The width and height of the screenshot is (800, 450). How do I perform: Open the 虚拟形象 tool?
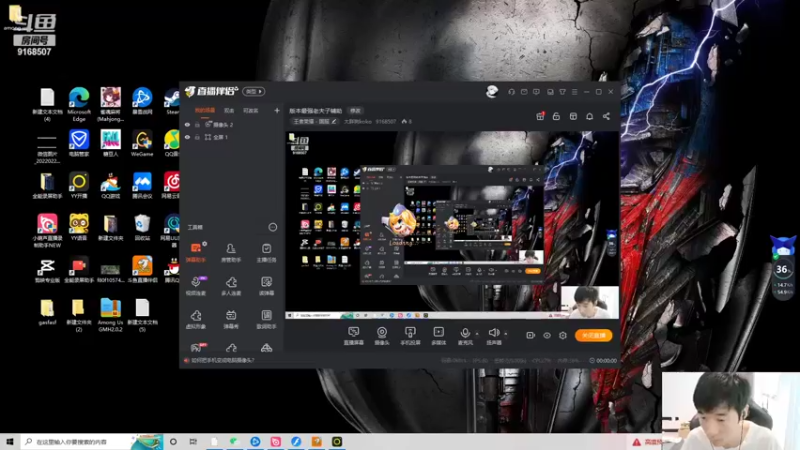coord(196,319)
